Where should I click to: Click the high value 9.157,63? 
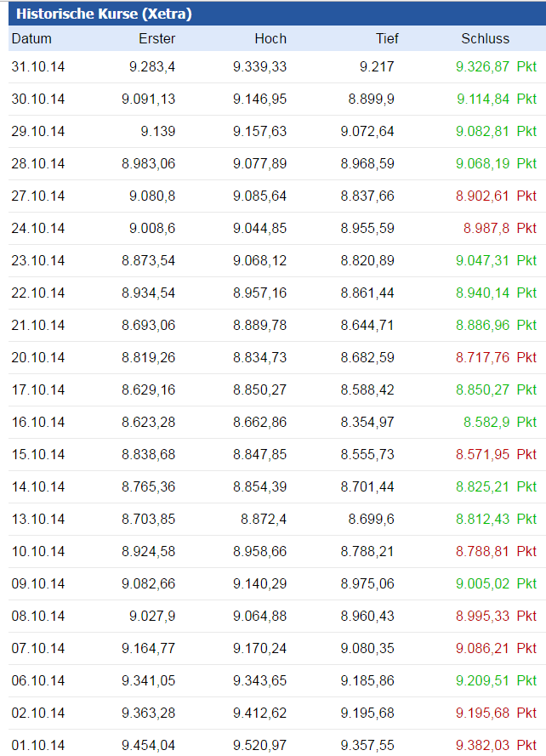pos(259,131)
